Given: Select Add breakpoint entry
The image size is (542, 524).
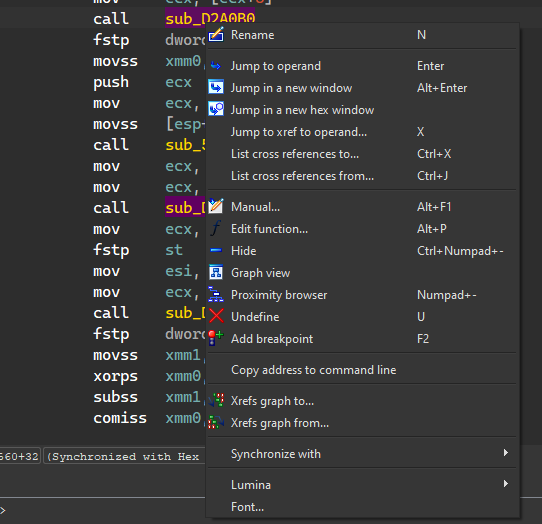Looking at the screenshot, I should pos(362,339).
